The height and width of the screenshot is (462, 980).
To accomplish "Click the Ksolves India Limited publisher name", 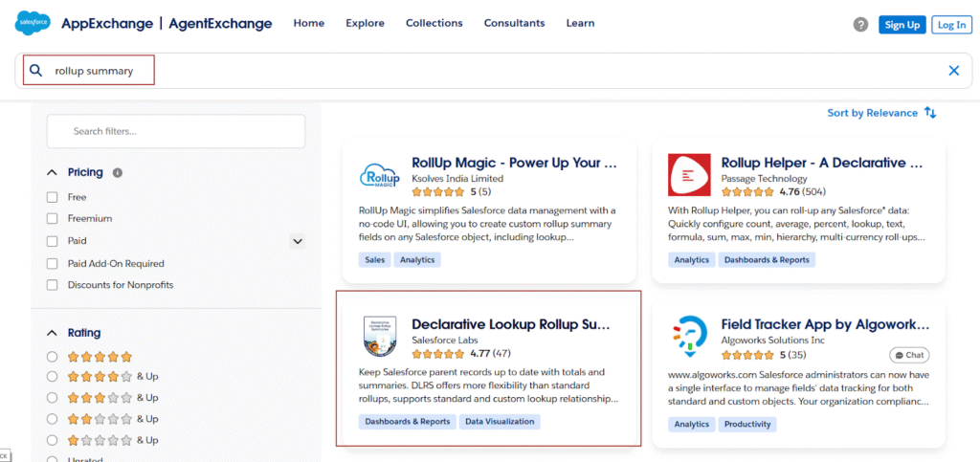I will [457, 179].
